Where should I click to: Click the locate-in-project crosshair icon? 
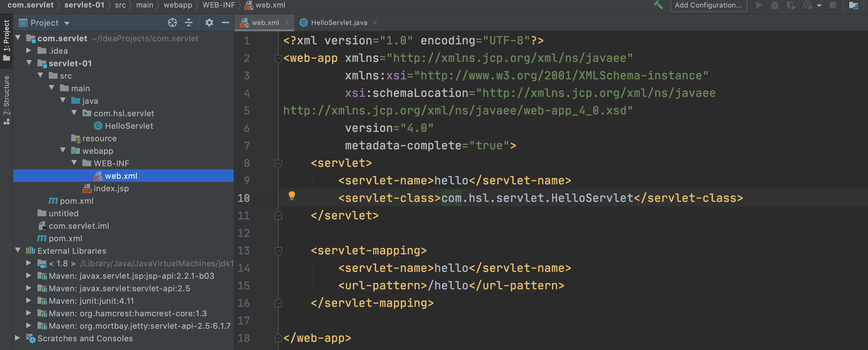(172, 22)
